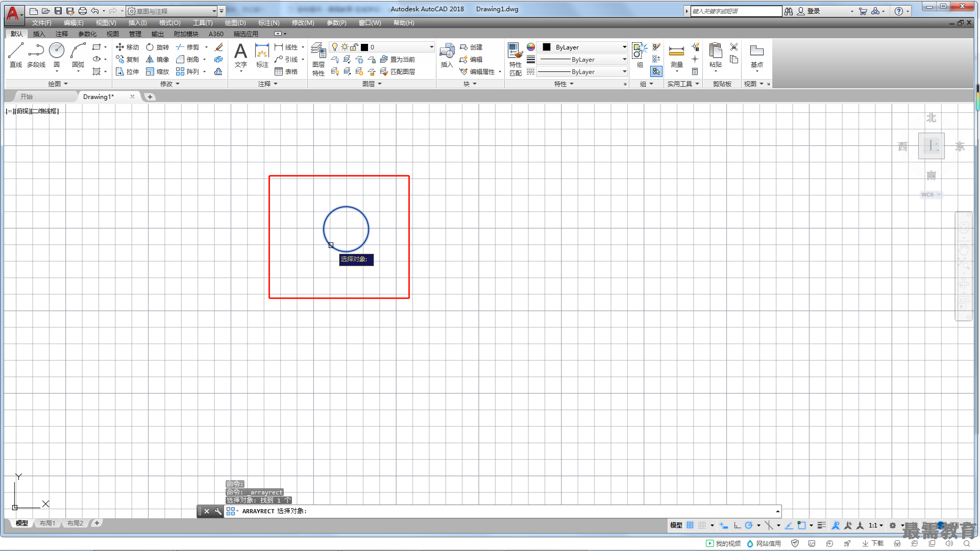This screenshot has height=551, width=980.
Task: Click the quick calculator icon in 实用工具
Action: 695,71
